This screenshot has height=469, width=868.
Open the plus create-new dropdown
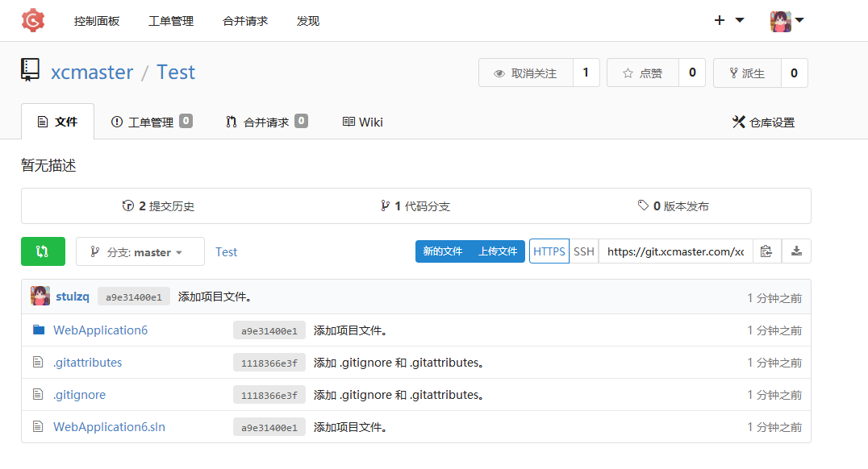tap(728, 21)
